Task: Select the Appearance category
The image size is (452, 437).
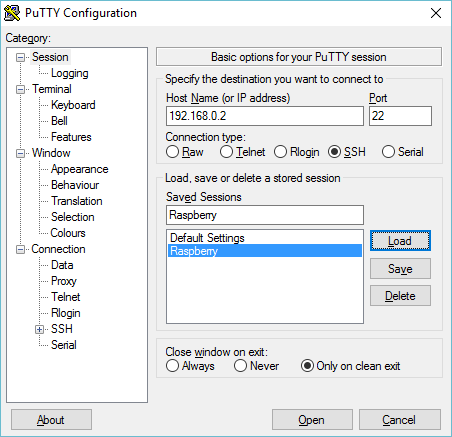Action: pyautogui.click(x=80, y=169)
